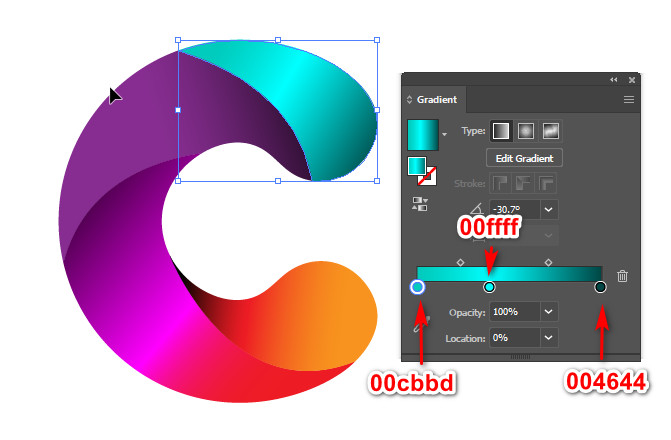
Task: Select the Radial Gradient type icon
Action: click(x=526, y=131)
